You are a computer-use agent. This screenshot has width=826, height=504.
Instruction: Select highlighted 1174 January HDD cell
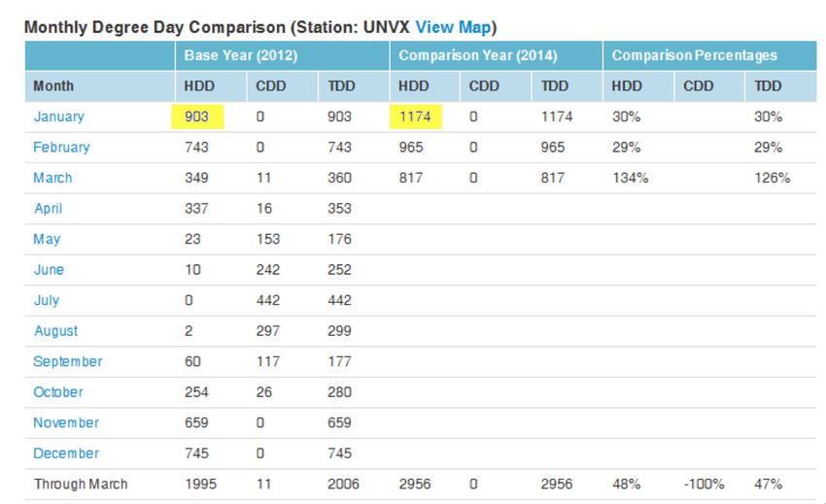(416, 117)
